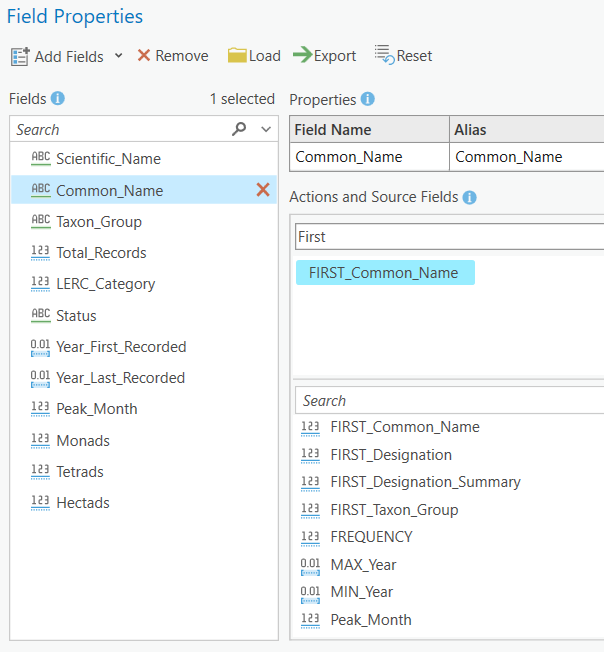Click the info icon next to Properties
The height and width of the screenshot is (652, 604).
tap(368, 99)
